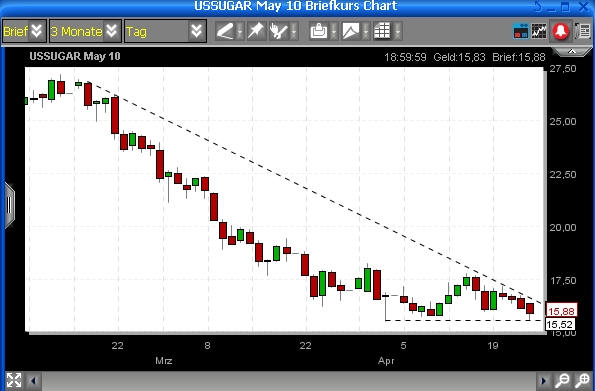Click the pushpin icon
595x391 pixels.
[256, 31]
